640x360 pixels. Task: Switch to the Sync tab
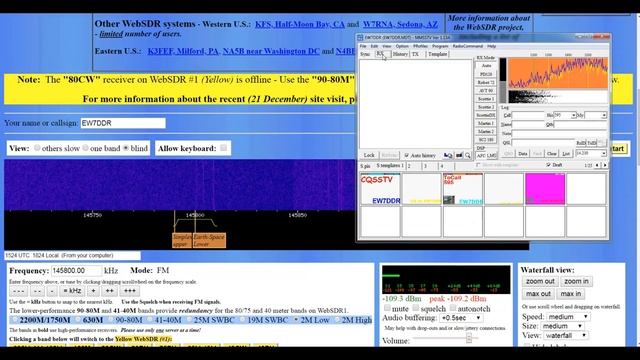click(365, 54)
